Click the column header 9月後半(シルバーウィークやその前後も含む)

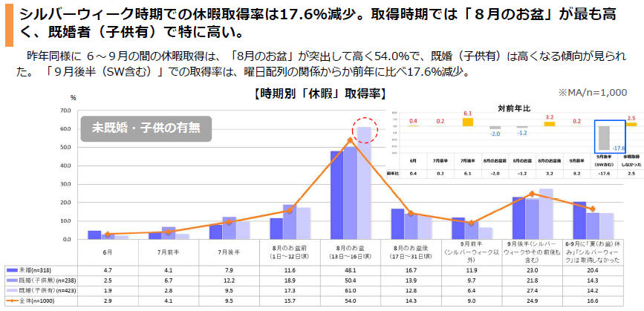pos(531,252)
